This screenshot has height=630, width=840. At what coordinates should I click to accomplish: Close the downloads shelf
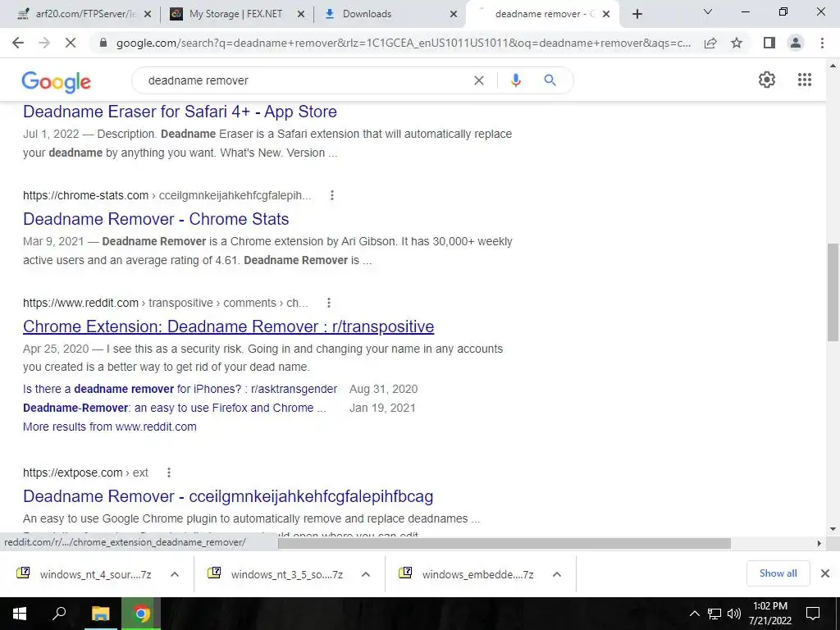[x=825, y=573]
